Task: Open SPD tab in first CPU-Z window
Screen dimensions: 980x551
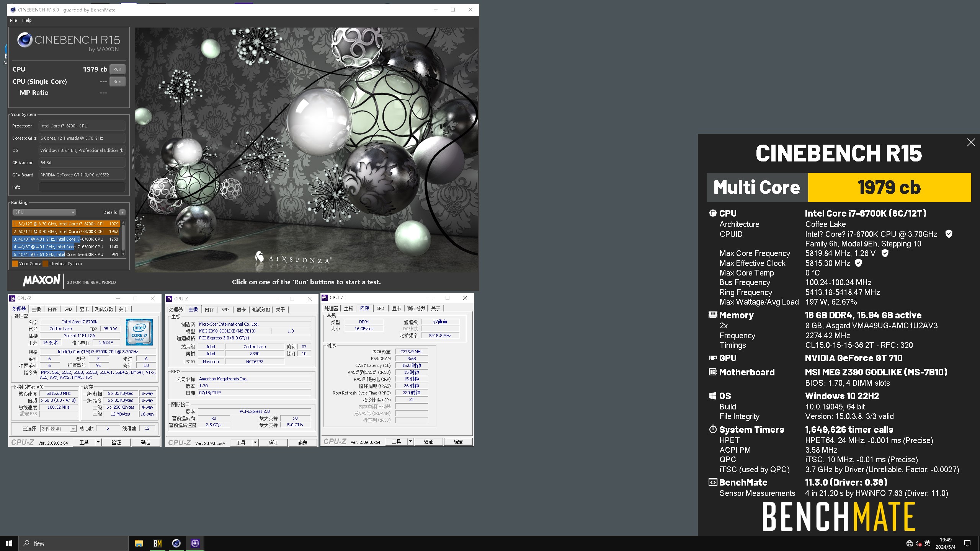Action: (68, 309)
